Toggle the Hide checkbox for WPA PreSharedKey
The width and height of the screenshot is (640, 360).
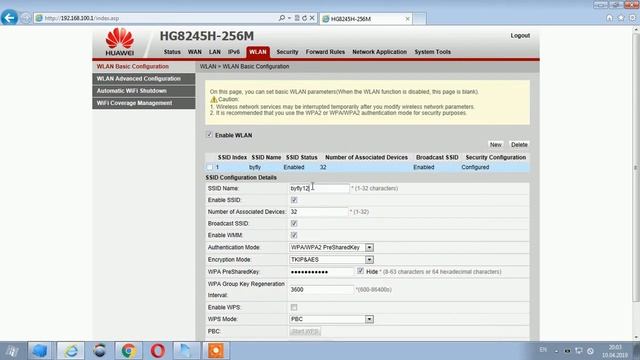click(x=360, y=271)
